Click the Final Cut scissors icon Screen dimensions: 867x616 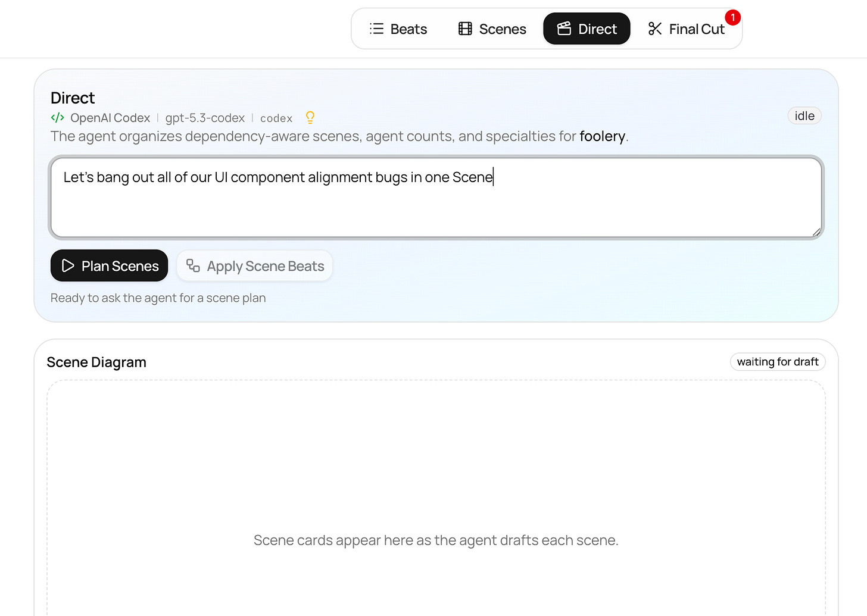[x=655, y=29]
